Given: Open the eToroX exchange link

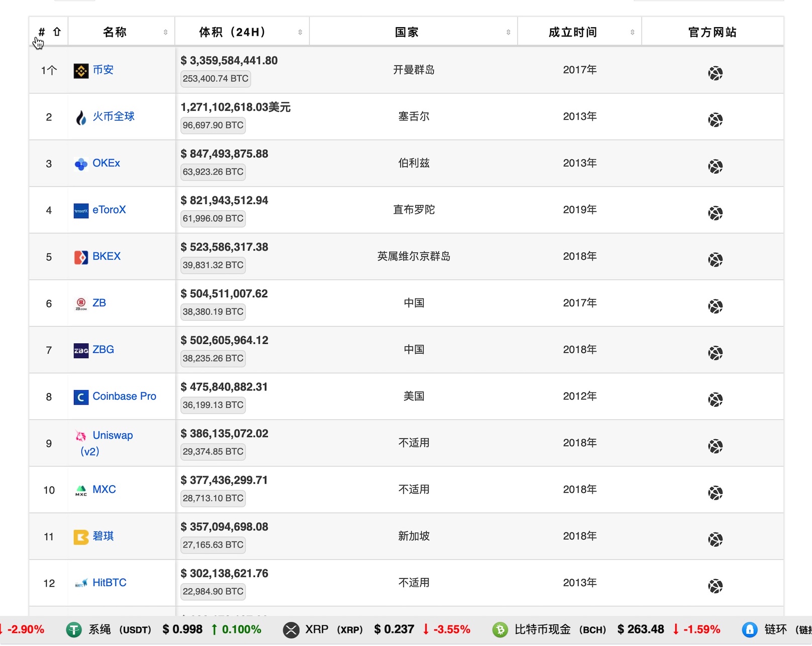Looking at the screenshot, I should coord(109,210).
